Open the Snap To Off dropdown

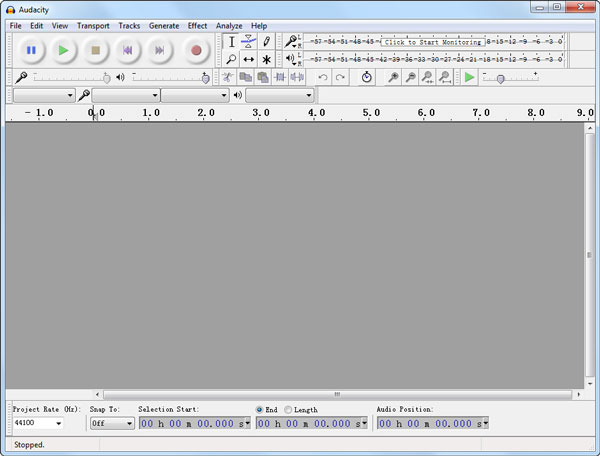click(x=112, y=423)
